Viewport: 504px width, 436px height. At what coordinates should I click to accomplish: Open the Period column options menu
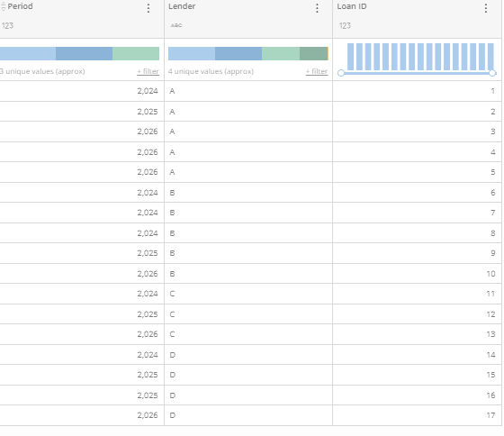tap(148, 8)
